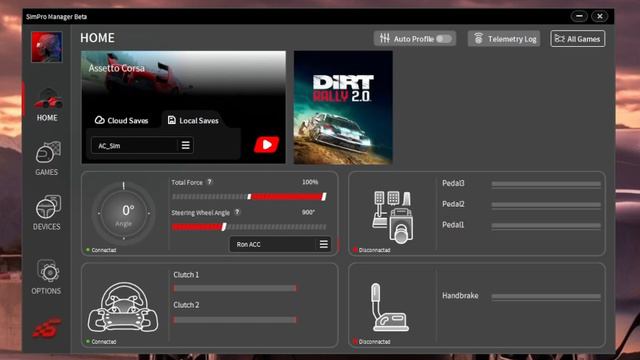Switch to Cloud Saves tab
This screenshot has height=360, width=640.
(x=122, y=120)
